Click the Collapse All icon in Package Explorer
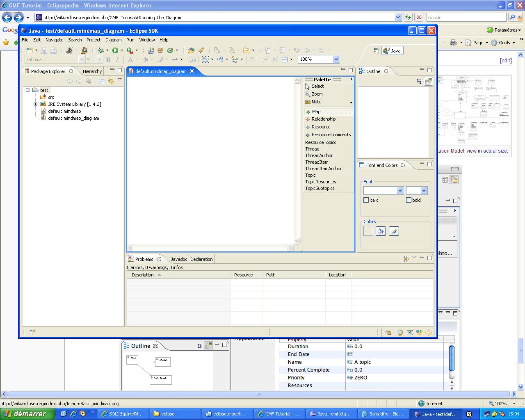525x420 pixels. (101, 81)
